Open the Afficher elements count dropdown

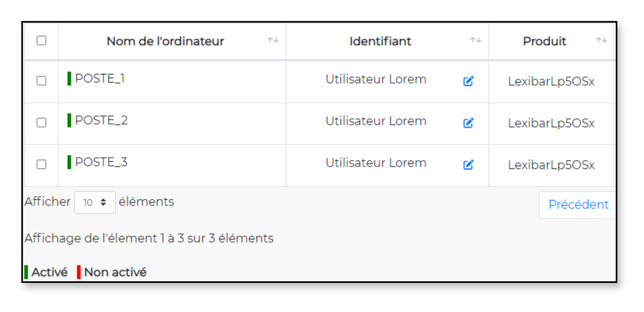click(x=95, y=202)
